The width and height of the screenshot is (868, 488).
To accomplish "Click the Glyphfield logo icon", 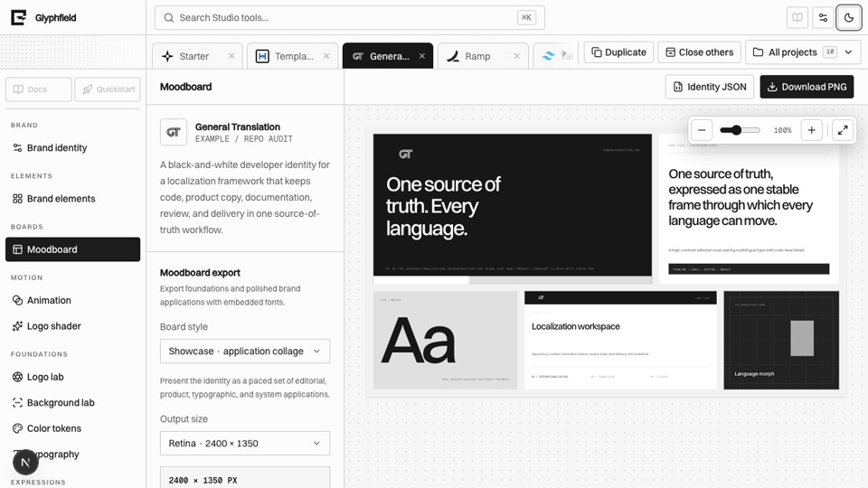I will pyautogui.click(x=18, y=18).
